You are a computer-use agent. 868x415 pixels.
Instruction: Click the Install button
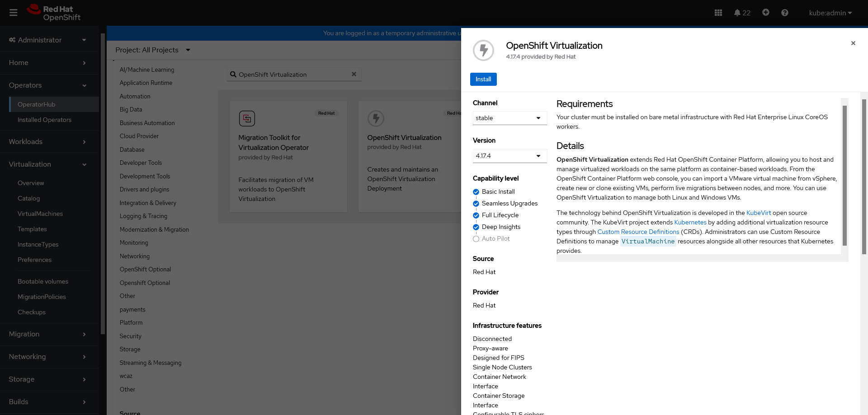[483, 79]
